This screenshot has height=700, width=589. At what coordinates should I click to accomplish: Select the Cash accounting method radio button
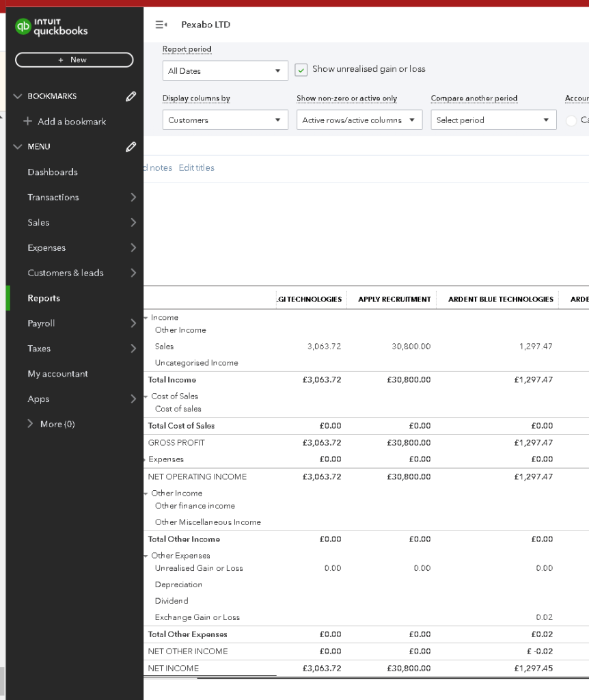pyautogui.click(x=571, y=120)
